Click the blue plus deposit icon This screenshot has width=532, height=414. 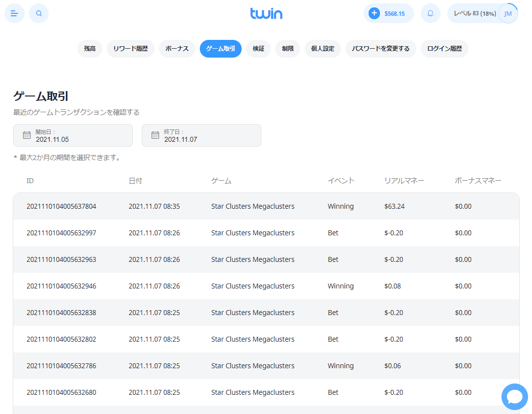pyautogui.click(x=374, y=13)
